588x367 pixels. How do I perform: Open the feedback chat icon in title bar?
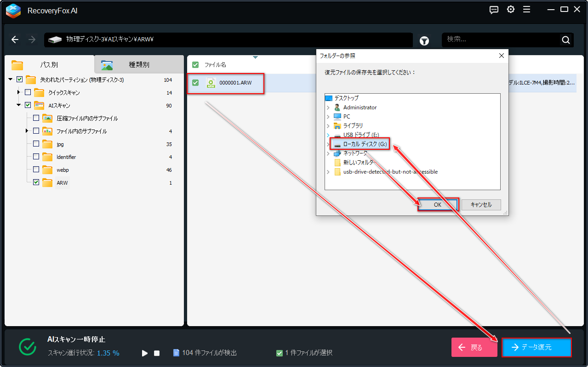[x=494, y=10]
